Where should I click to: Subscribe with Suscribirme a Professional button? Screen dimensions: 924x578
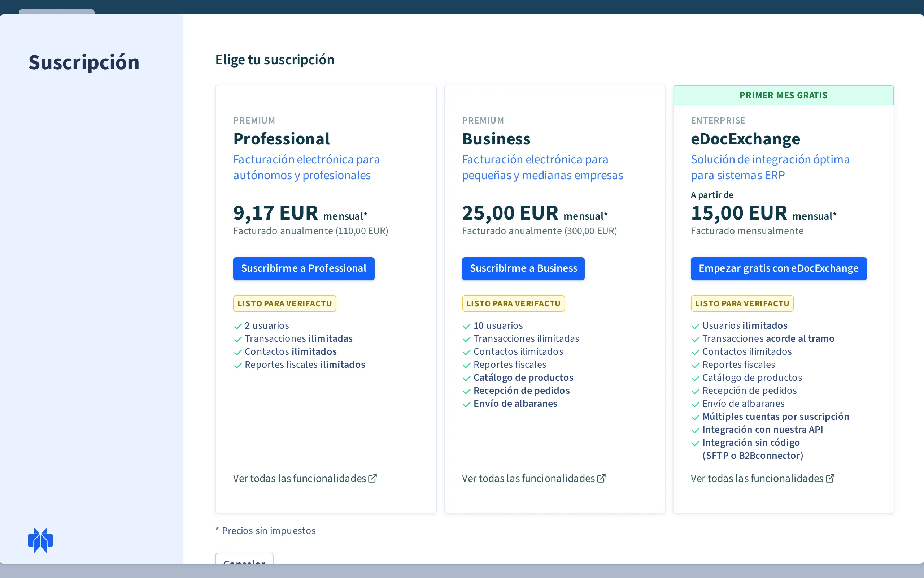click(304, 268)
